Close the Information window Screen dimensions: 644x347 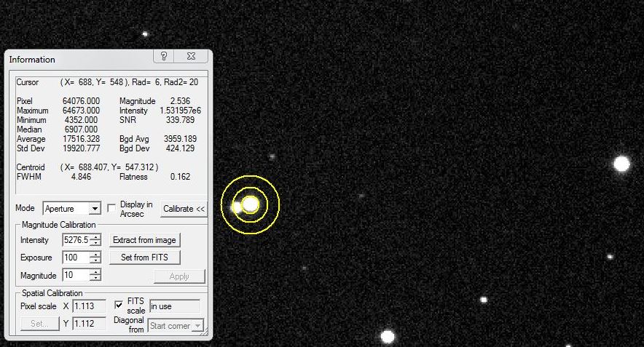point(189,57)
